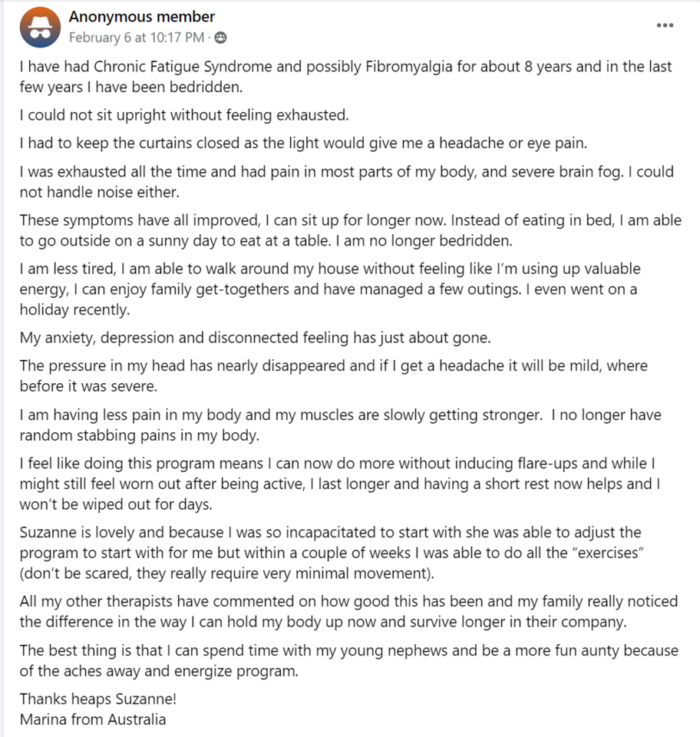Click the paragraph starting 'I am less tired'
This screenshot has height=737, width=700.
pos(330,289)
